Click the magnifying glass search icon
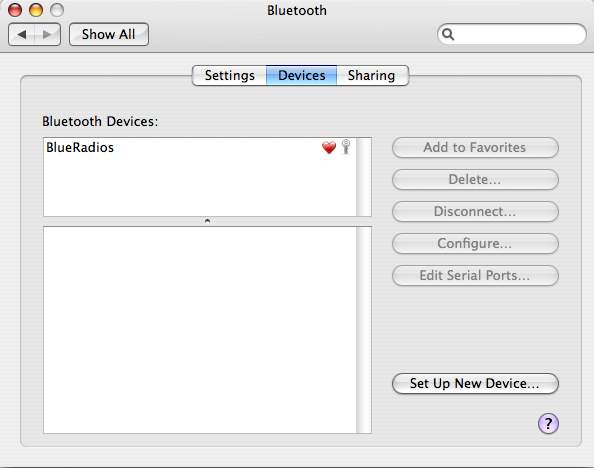 [x=448, y=34]
